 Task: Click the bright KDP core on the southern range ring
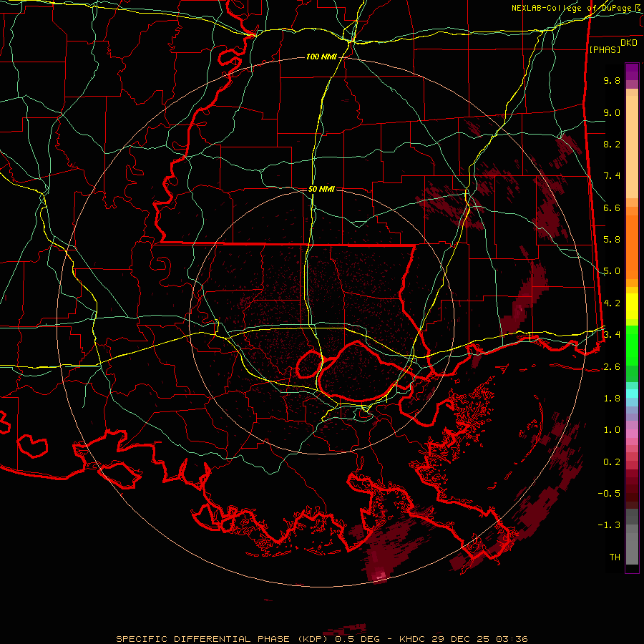tap(380, 576)
